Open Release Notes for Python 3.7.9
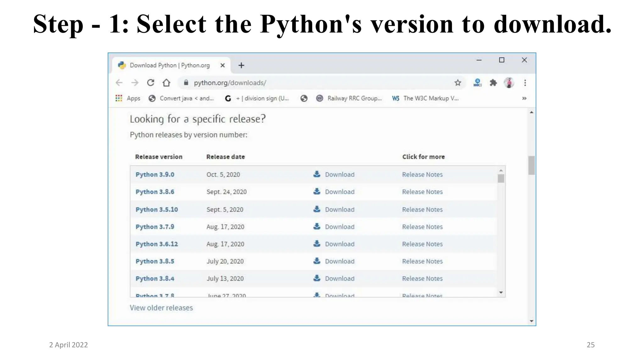 click(x=422, y=227)
